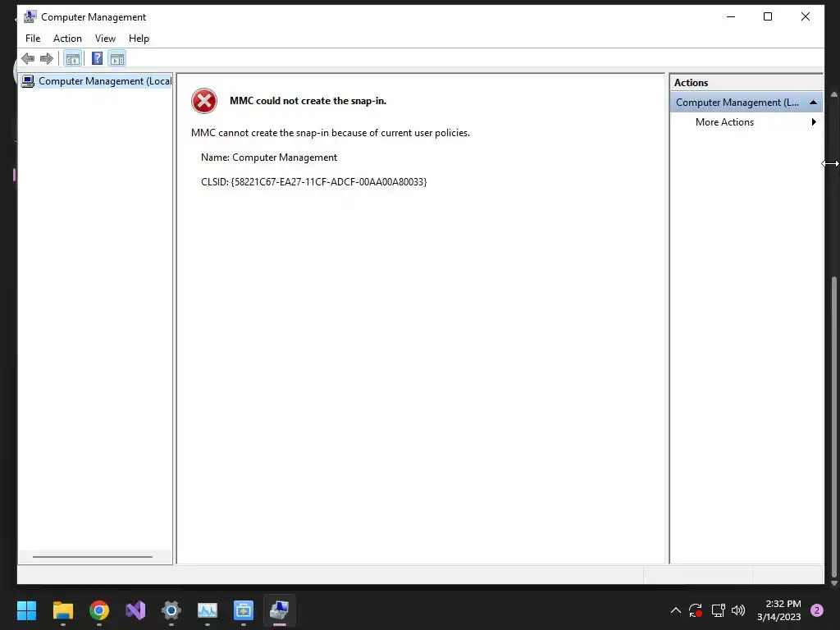Open the View menu
This screenshot has height=630, width=840.
[105, 39]
